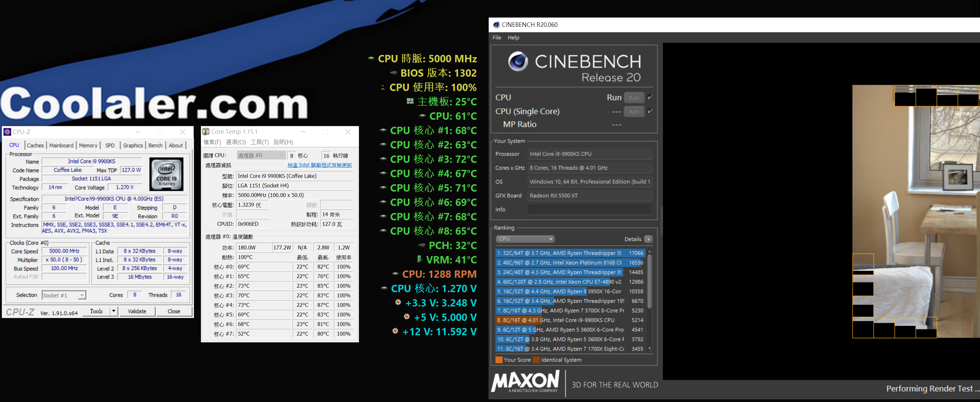Click the Intel driver update check link
Screen dimensions: 980x402
click(x=320, y=165)
